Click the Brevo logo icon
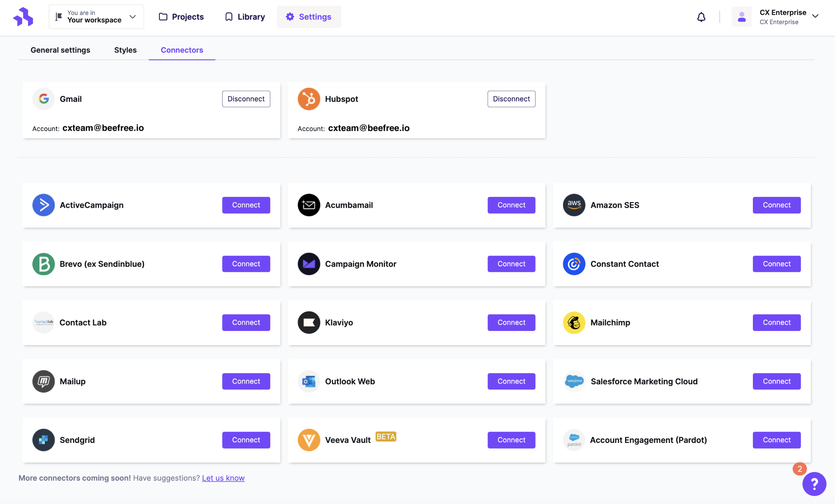Screen dimensions: 835x504 pyautogui.click(x=44, y=264)
